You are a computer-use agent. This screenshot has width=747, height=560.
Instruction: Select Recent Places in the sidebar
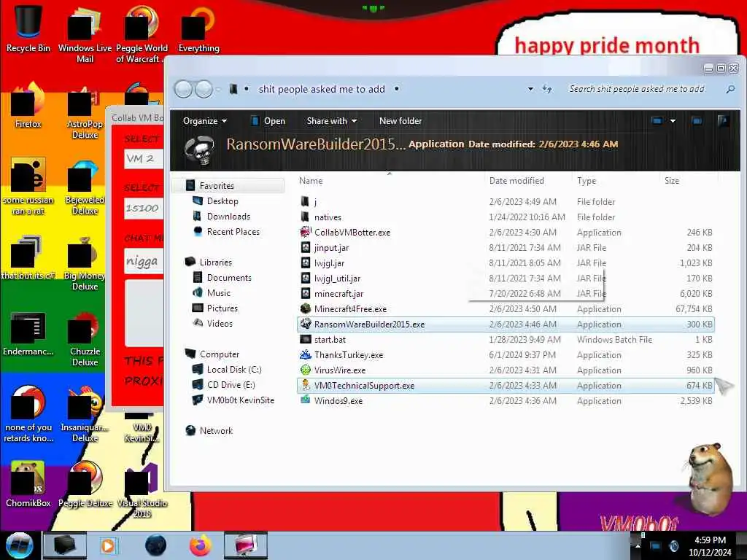tap(233, 231)
